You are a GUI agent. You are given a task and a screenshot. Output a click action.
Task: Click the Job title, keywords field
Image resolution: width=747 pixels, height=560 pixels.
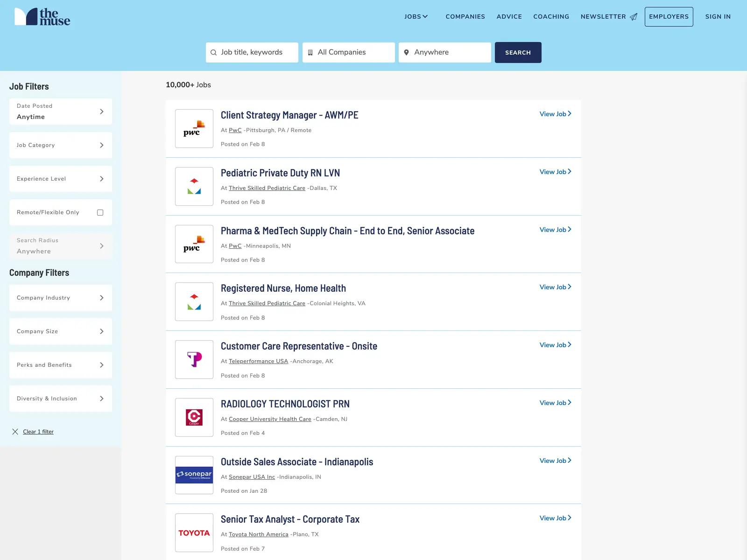(x=252, y=52)
